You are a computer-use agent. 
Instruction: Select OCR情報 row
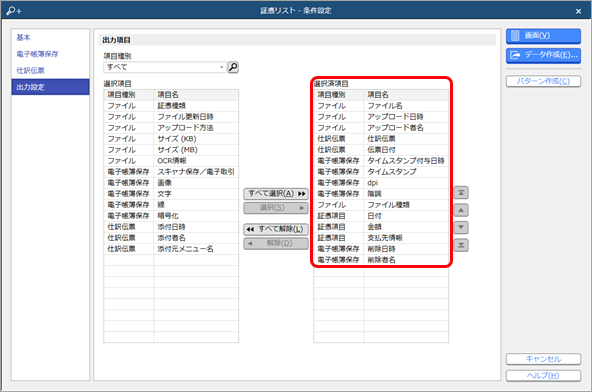(x=171, y=161)
